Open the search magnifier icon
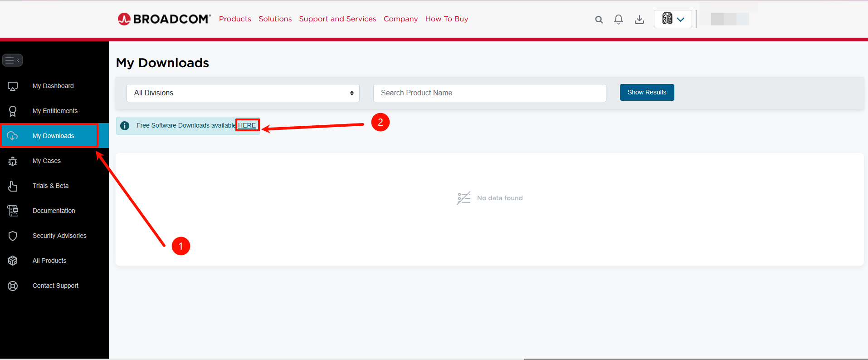The width and height of the screenshot is (868, 360). pyautogui.click(x=599, y=20)
